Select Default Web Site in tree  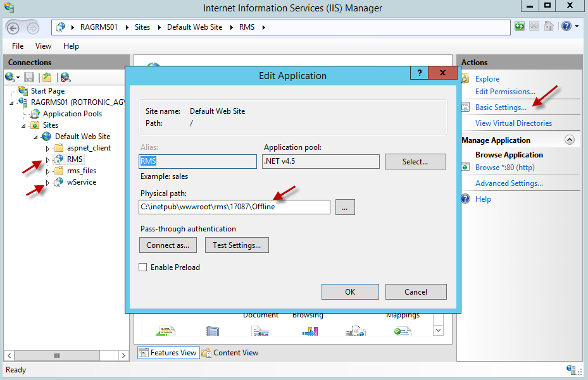[82, 137]
